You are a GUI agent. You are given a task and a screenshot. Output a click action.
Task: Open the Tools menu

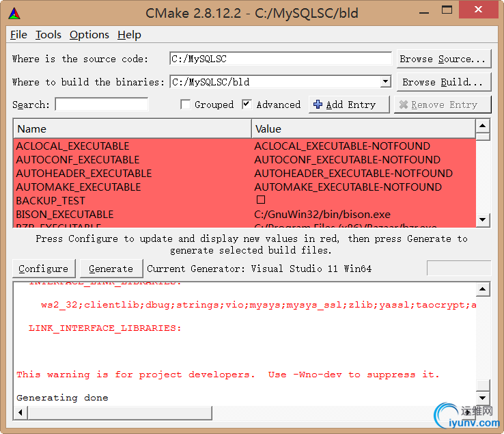pyautogui.click(x=48, y=35)
